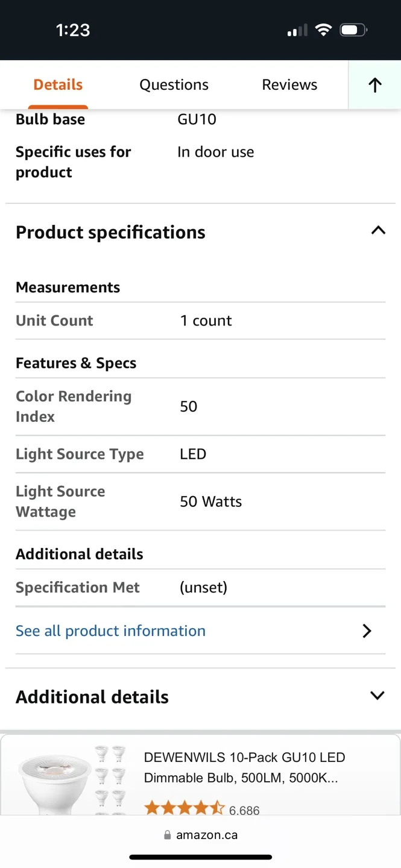Collapse the Product specifications section
401x868 pixels.
pos(377,230)
